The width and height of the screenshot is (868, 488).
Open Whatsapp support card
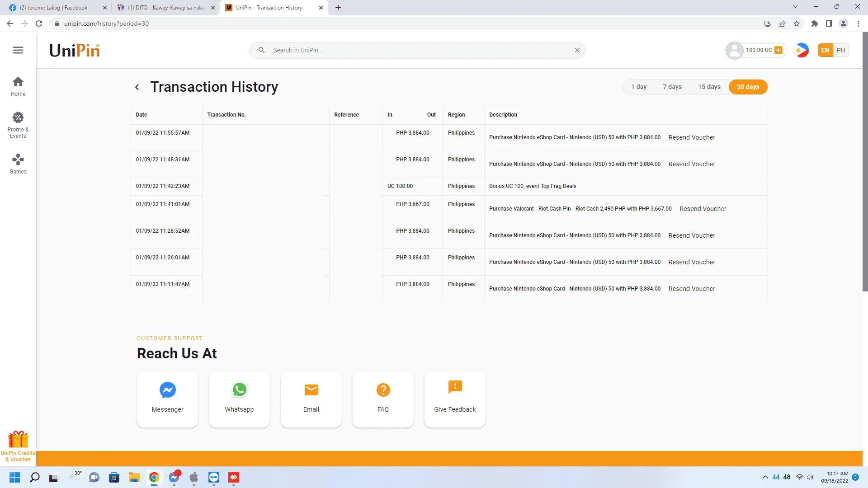click(239, 399)
